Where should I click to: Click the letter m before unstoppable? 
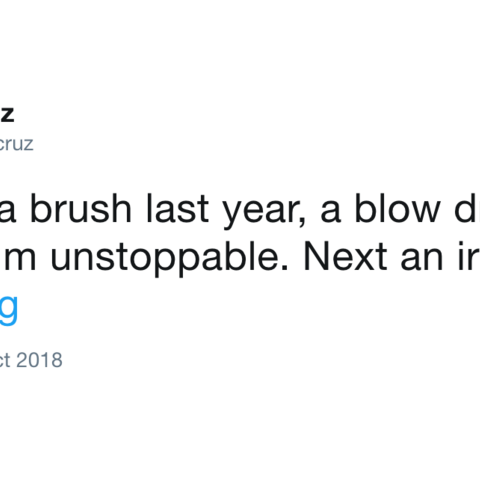[19, 259]
